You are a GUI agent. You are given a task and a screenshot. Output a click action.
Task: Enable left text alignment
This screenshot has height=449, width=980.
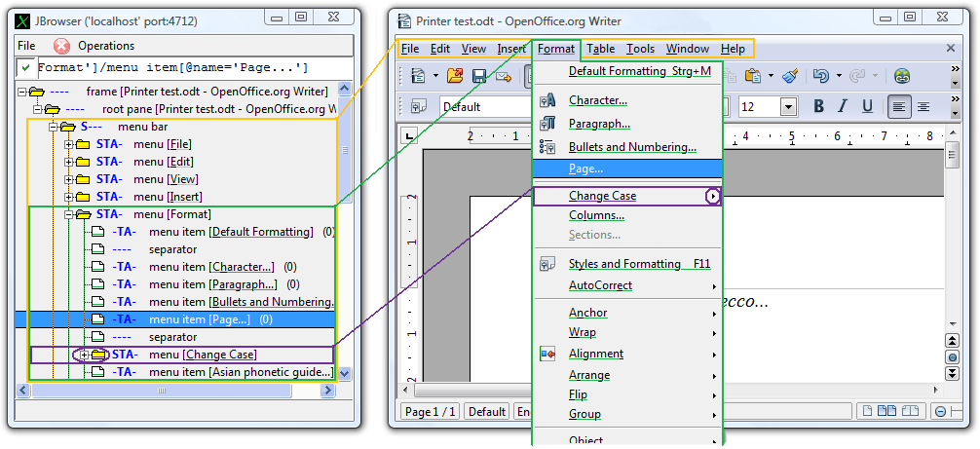click(898, 106)
